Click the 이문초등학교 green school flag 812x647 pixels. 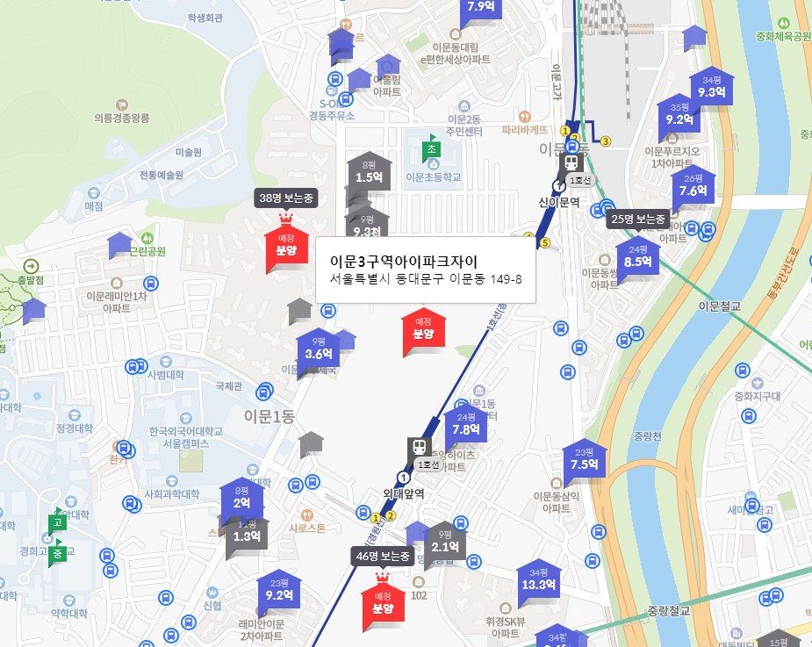[431, 148]
